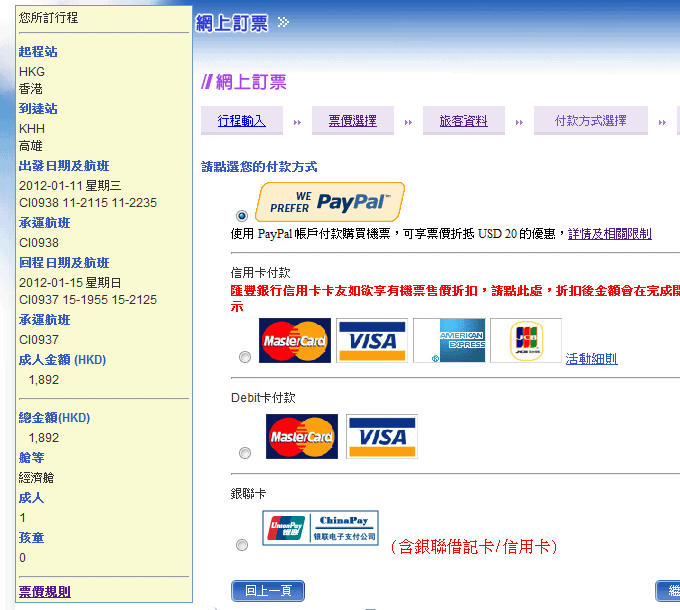Click the credit card VISA logo

coord(371,341)
